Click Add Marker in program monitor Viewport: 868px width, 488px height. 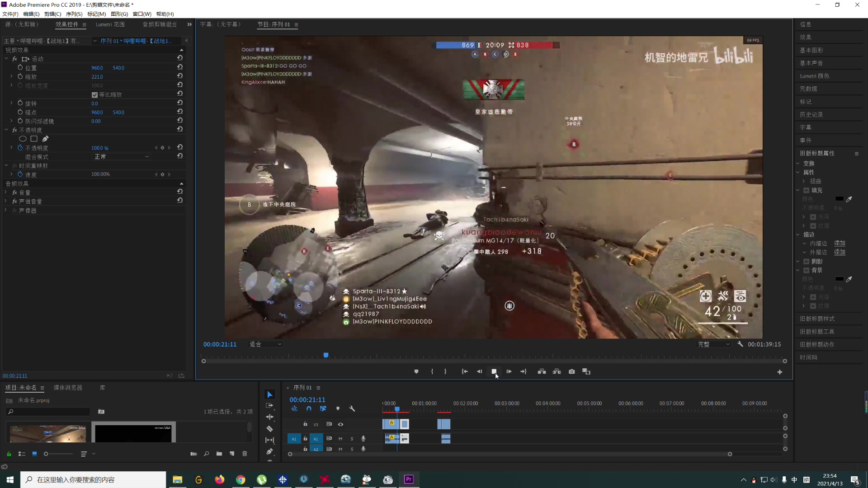[x=416, y=371]
